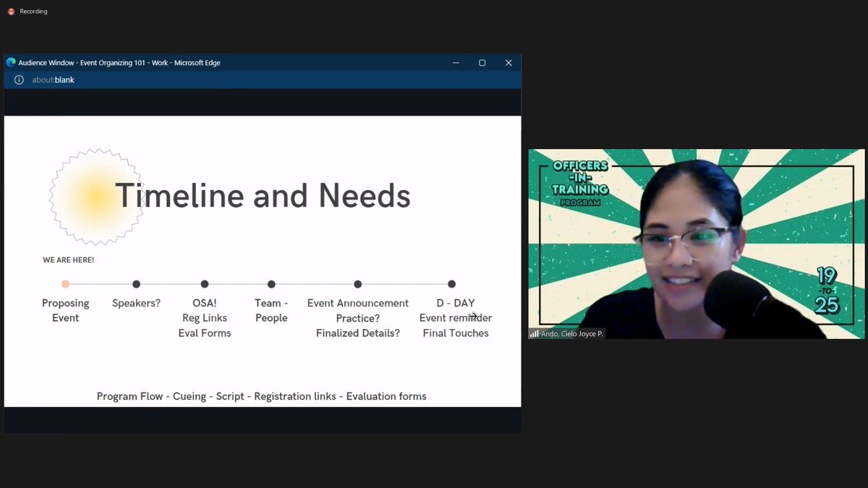Click the sunburst decoration beside the title
The image size is (868, 488).
pyautogui.click(x=95, y=196)
